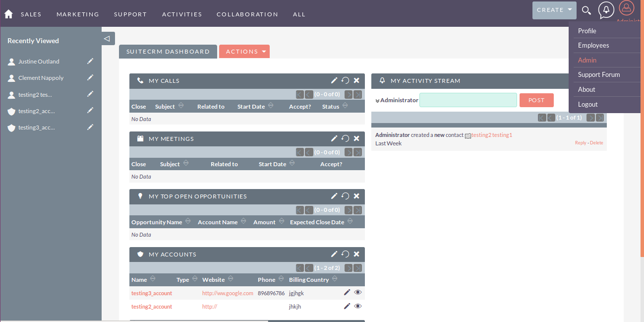This screenshot has height=322, width=644.
Task: Open testing3_account link in My Accounts
Action: coord(152,293)
